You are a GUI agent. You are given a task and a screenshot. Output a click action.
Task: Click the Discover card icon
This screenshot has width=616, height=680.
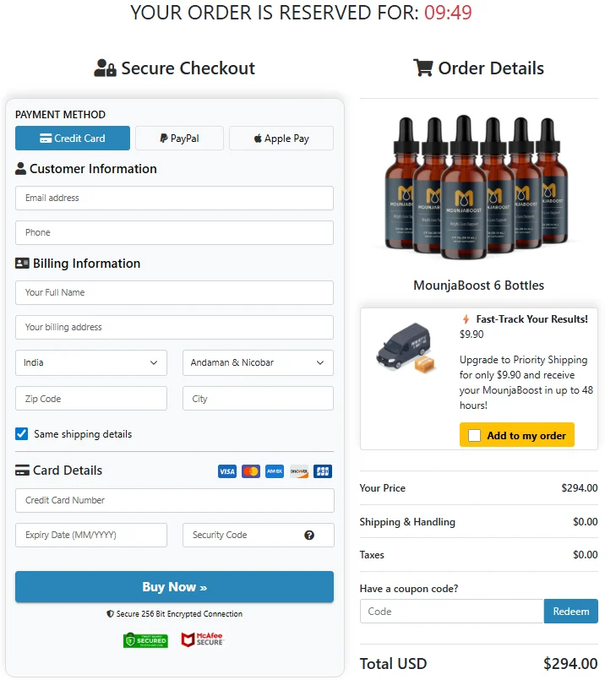click(298, 471)
